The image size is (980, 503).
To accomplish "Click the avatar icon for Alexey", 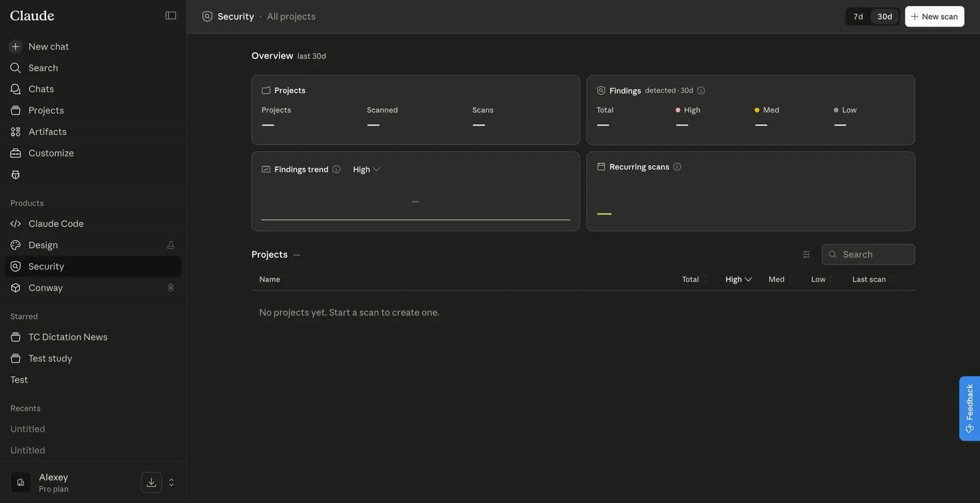I will click(21, 482).
